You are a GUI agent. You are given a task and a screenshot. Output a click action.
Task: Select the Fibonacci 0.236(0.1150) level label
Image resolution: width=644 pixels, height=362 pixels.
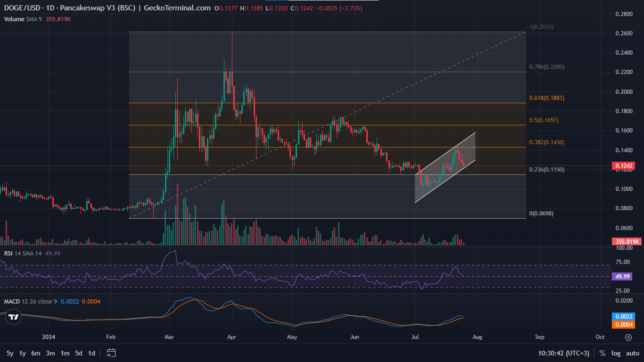546,169
